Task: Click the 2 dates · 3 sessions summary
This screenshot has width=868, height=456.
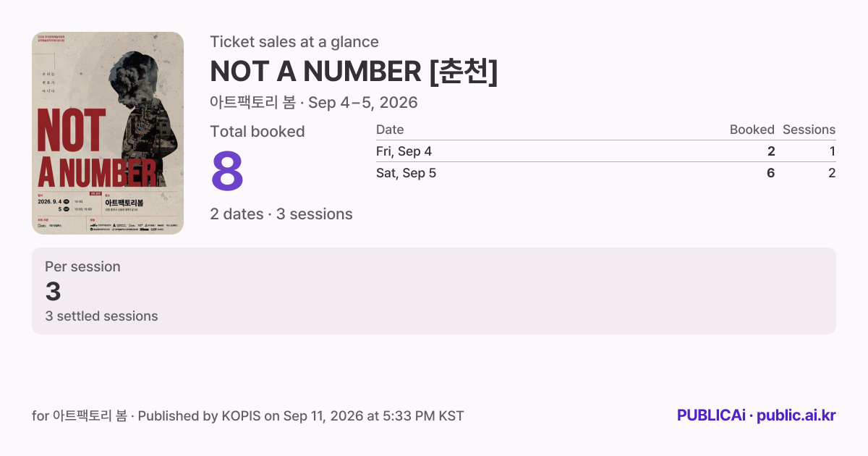Action: pyautogui.click(x=281, y=214)
